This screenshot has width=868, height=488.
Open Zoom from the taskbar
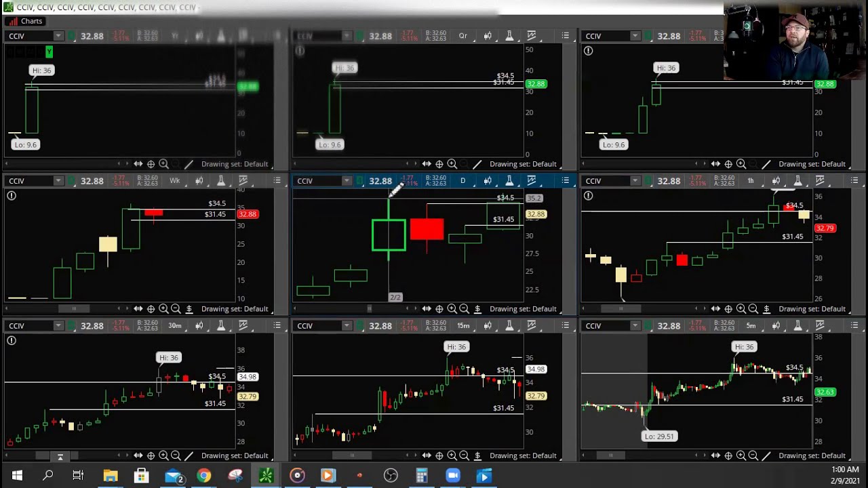[453, 476]
